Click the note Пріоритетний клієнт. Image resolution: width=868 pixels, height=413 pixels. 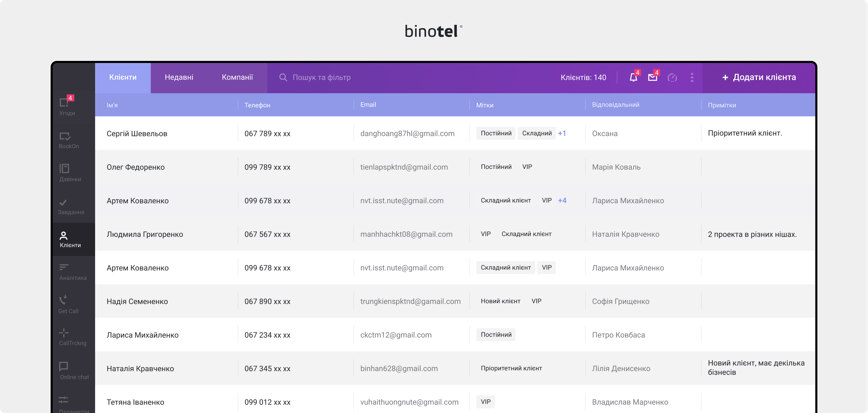point(745,133)
